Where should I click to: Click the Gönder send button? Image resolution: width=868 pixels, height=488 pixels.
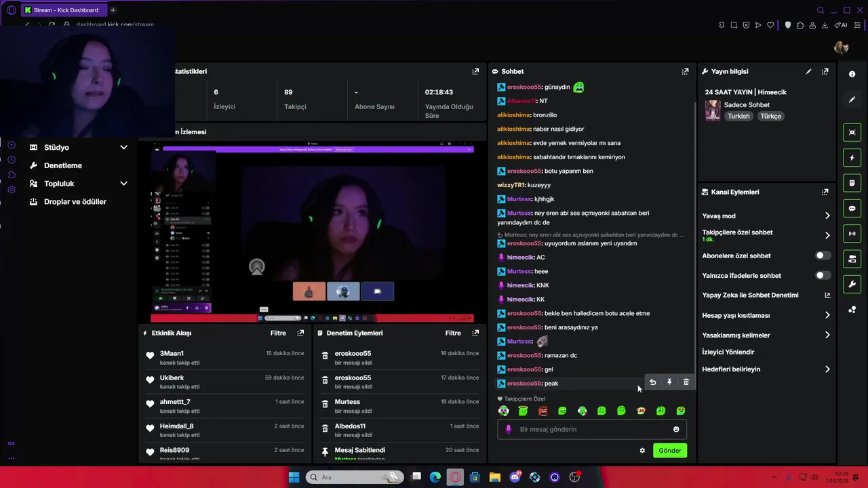pyautogui.click(x=670, y=451)
